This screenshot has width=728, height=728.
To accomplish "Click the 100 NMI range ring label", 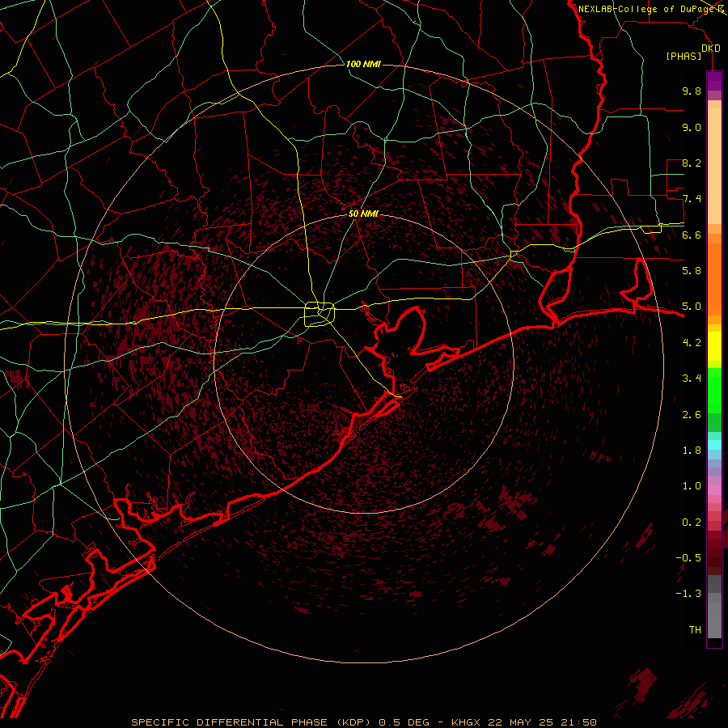I will coord(363,64).
